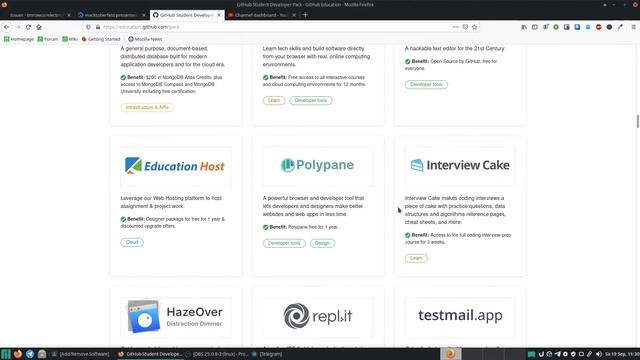Image resolution: width=640 pixels, height=360 pixels.
Task: Open the green circle extension icon
Action: click(556, 27)
